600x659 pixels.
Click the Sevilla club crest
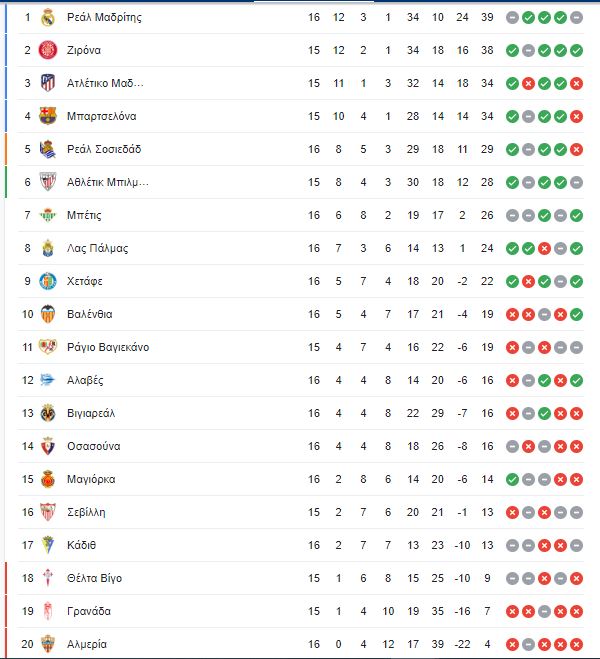(48, 512)
